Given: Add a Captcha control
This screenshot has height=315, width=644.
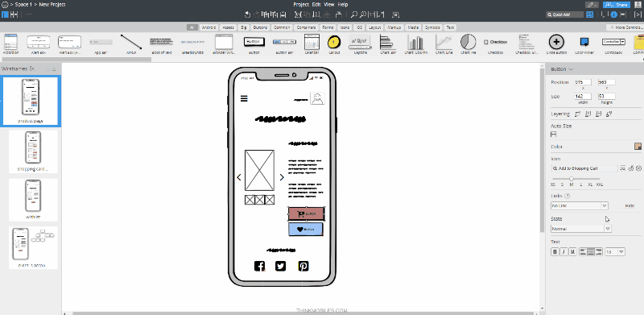Looking at the screenshot, I should (x=359, y=44).
